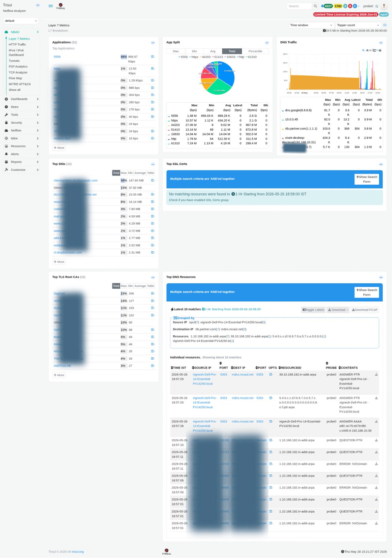Show Search Form in Top DNS Resources
The width and height of the screenshot is (392, 558).
(367, 292)
